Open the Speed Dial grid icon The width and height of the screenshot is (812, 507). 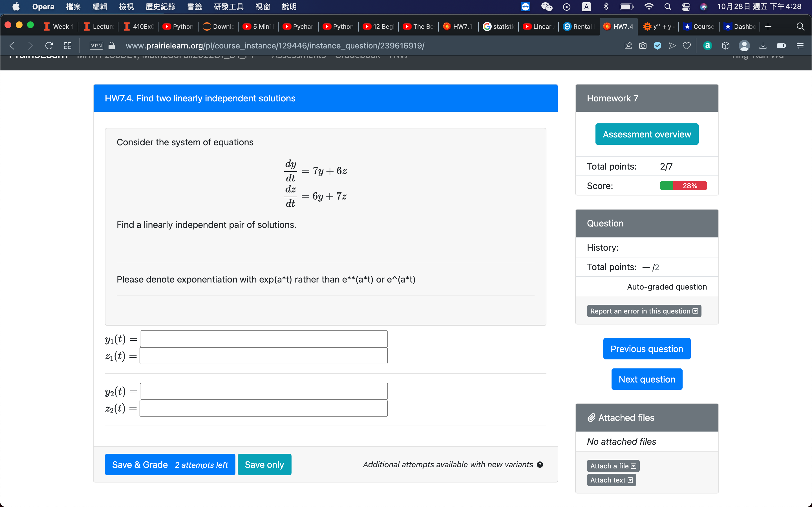(x=67, y=46)
